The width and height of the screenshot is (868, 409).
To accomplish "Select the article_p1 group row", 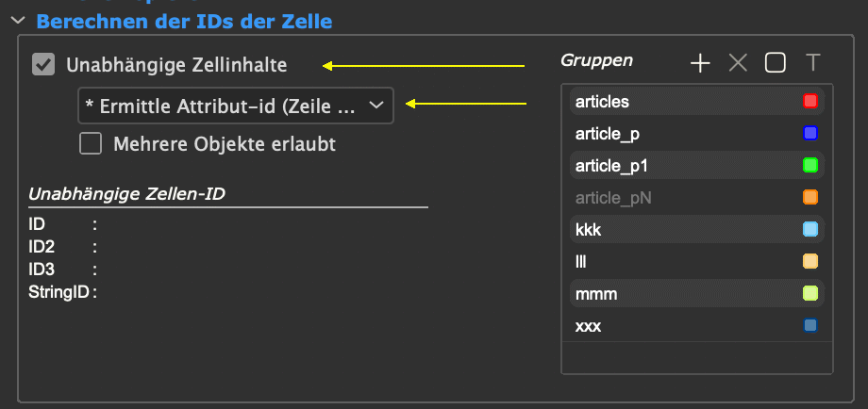I will pos(697,165).
